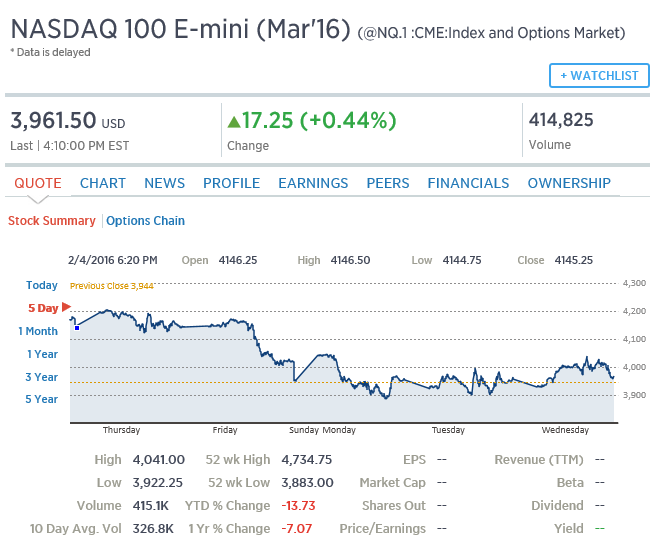658x556 pixels.
Task: Click the Dividend label
Action: coord(557,506)
